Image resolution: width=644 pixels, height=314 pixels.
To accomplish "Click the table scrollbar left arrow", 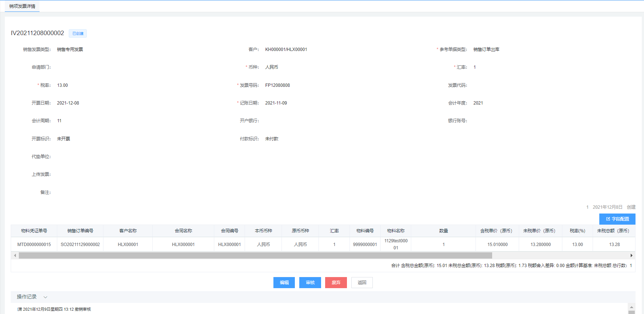I will [15, 256].
